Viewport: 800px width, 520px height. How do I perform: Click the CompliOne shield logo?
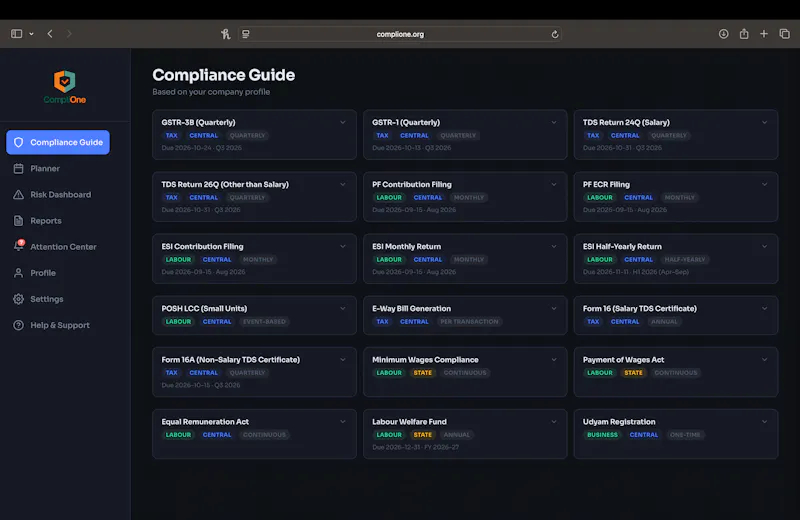point(64,82)
